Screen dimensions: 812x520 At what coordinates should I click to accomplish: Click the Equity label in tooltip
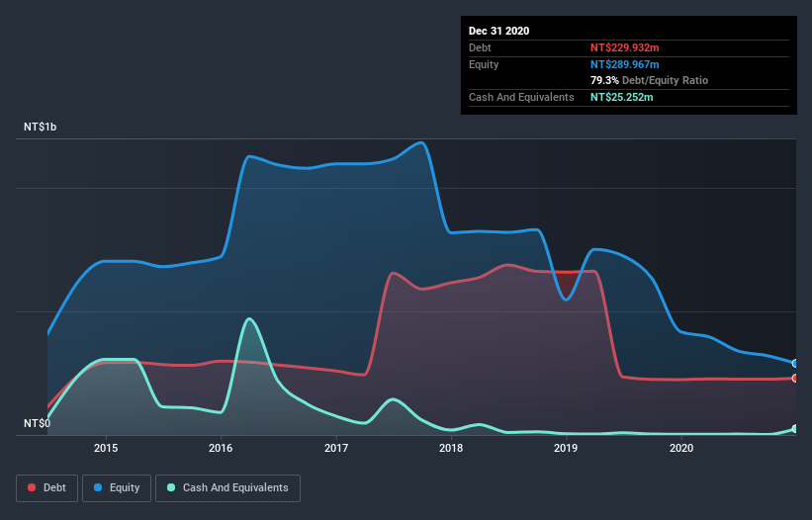pos(484,64)
